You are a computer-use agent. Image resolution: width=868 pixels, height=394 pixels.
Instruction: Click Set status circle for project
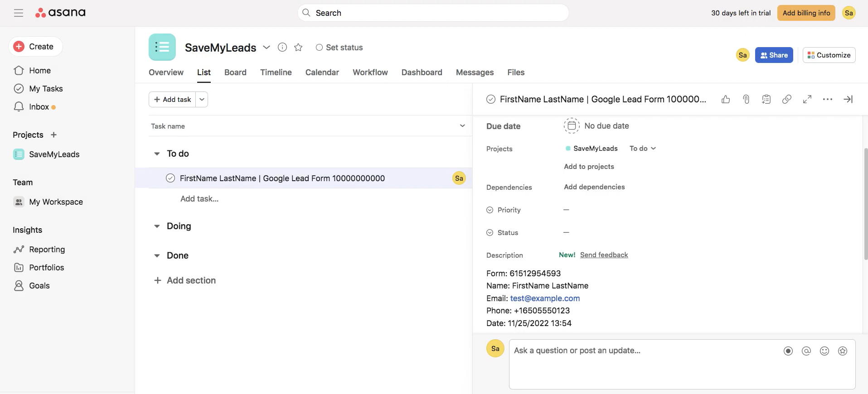(320, 48)
